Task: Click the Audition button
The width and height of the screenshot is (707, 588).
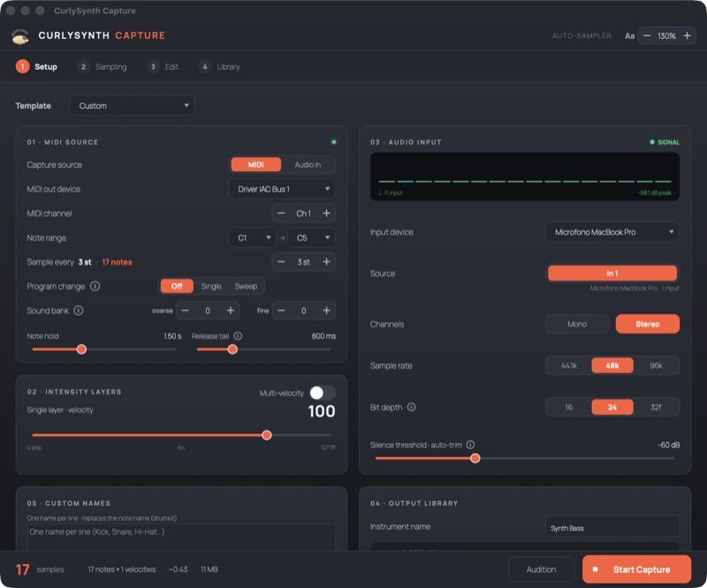Action: point(541,569)
